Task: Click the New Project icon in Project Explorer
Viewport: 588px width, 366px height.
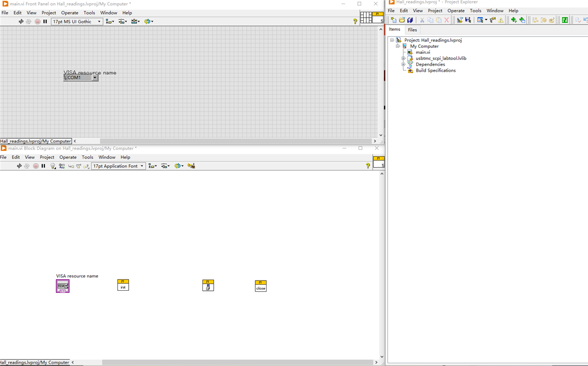Action: 393,20
